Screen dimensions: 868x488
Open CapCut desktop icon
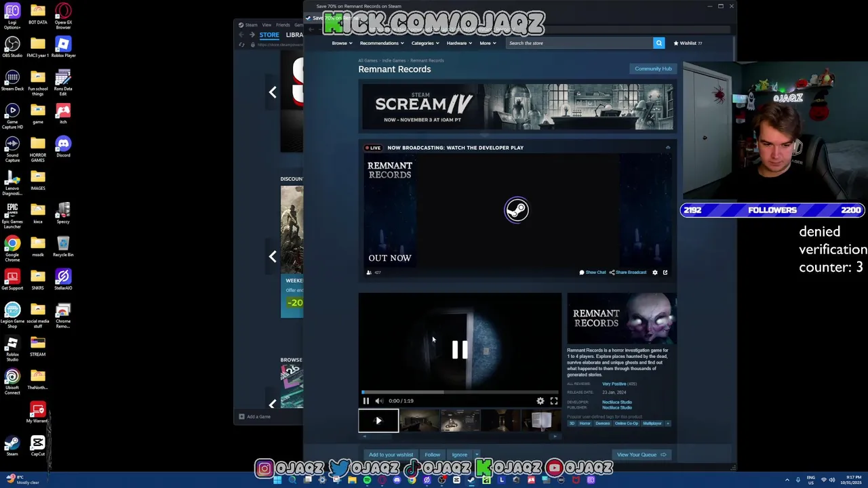pyautogui.click(x=38, y=446)
